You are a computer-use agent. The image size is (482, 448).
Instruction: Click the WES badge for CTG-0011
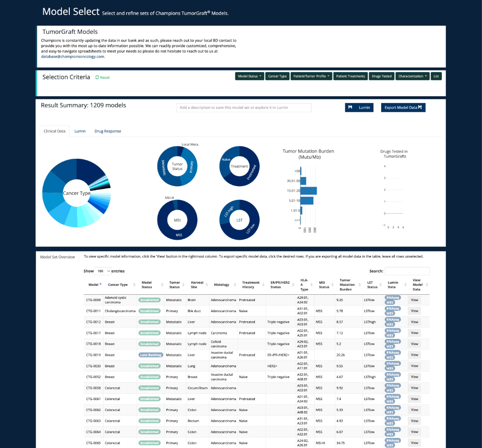point(390,313)
